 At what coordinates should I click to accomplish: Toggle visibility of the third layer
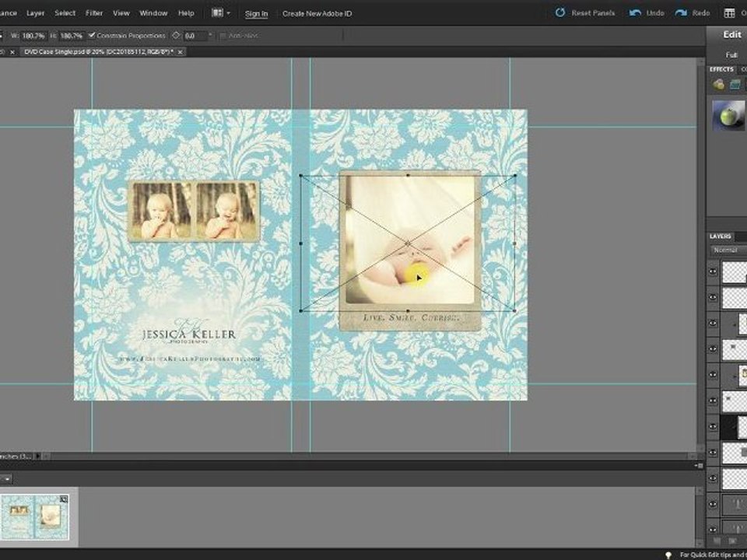coord(713,323)
